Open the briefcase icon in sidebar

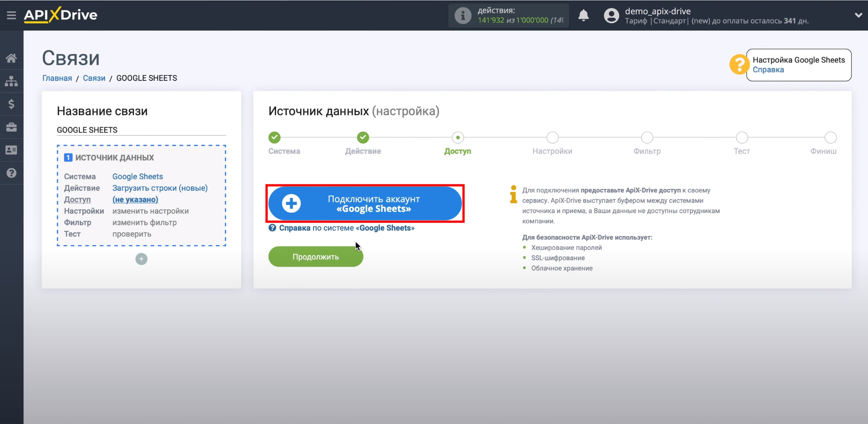(12, 127)
